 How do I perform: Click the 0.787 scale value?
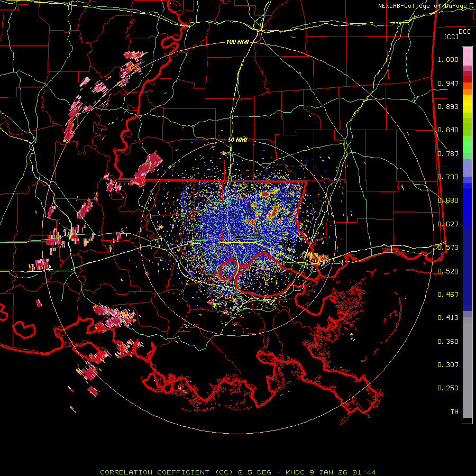pos(448,153)
